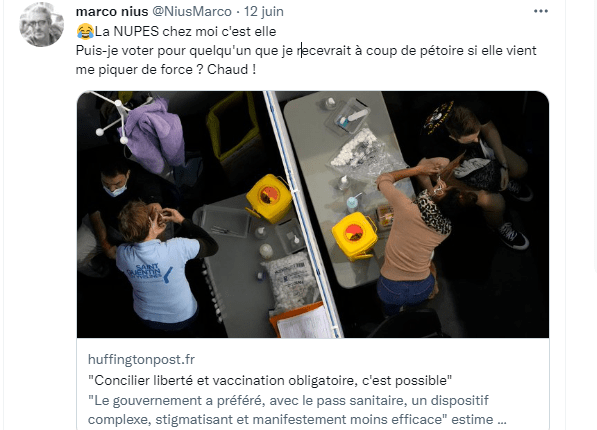Click left yellow sharps bin in photo

pos(269,198)
